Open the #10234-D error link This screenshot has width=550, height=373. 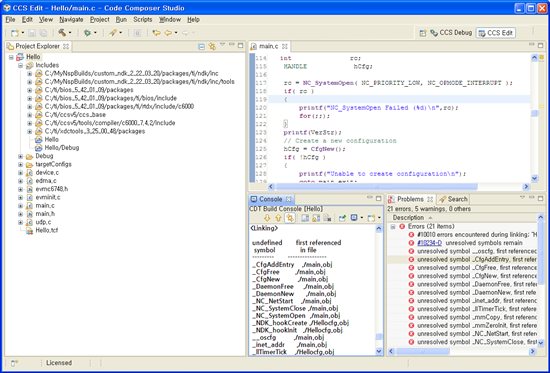click(429, 243)
